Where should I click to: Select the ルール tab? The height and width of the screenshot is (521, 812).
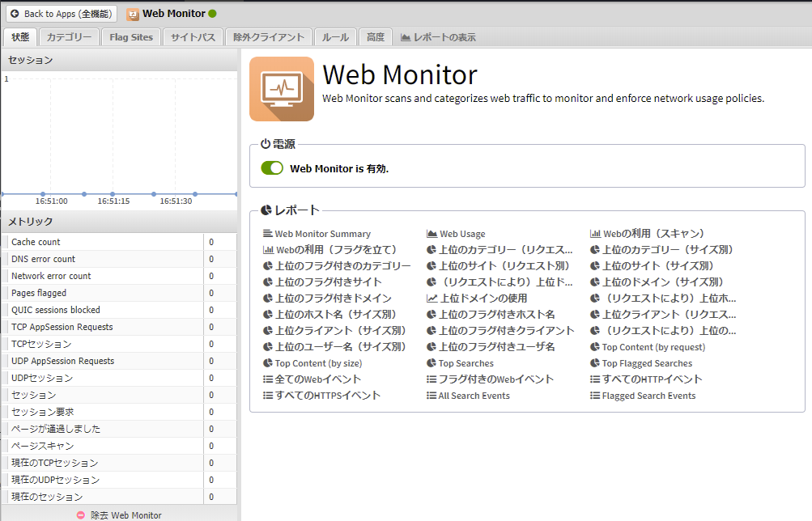(x=335, y=37)
